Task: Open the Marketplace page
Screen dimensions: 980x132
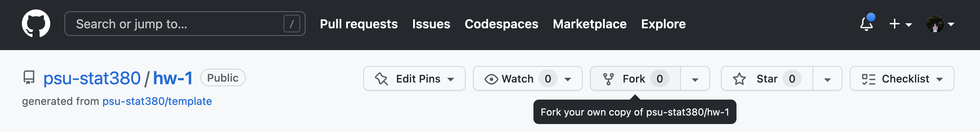Action: [x=589, y=24]
